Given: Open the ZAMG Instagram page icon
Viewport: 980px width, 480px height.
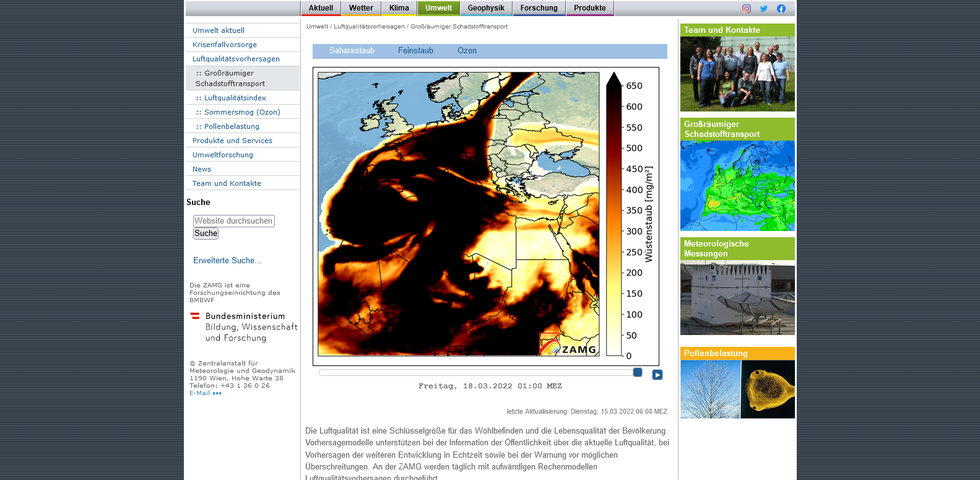Looking at the screenshot, I should tap(747, 9).
